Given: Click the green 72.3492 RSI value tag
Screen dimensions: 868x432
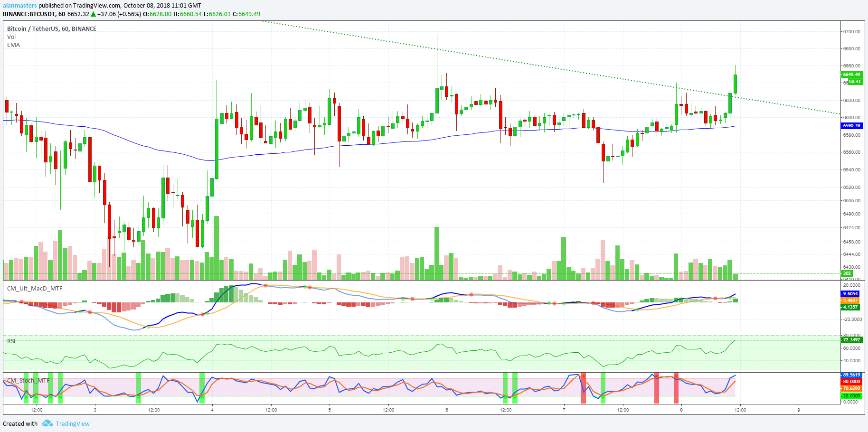Looking at the screenshot, I should pos(851,340).
